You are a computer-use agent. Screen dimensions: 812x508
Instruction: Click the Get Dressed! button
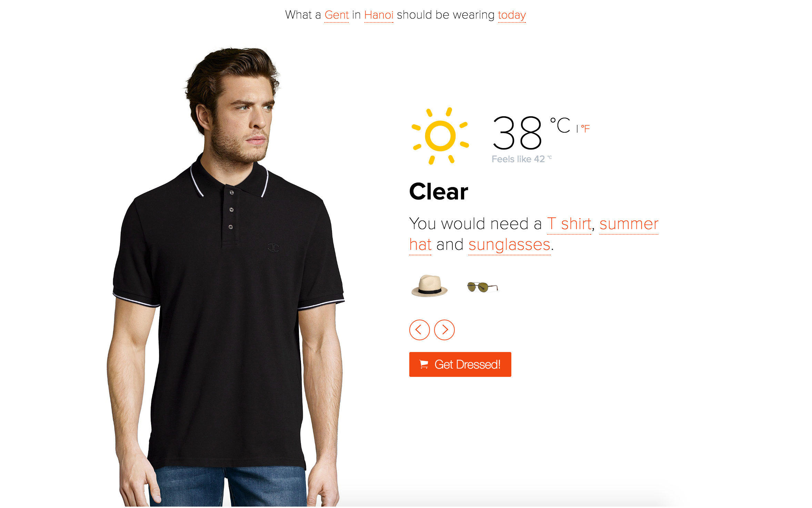(460, 364)
